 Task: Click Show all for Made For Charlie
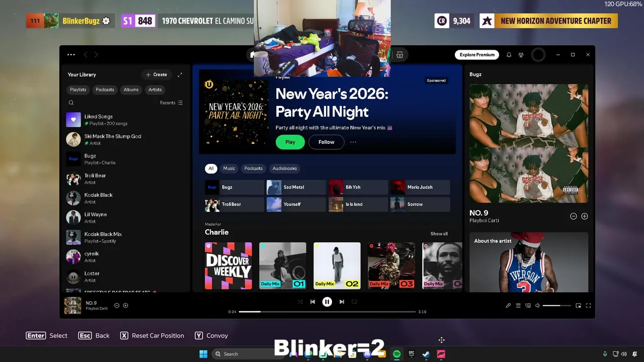pyautogui.click(x=439, y=234)
